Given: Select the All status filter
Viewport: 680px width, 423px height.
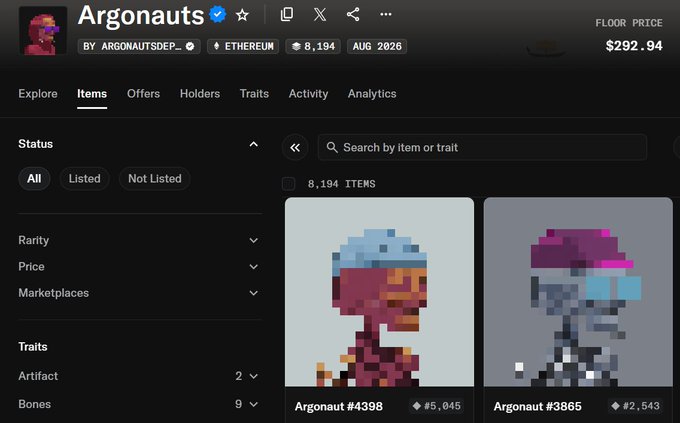Looking at the screenshot, I should (x=34, y=179).
